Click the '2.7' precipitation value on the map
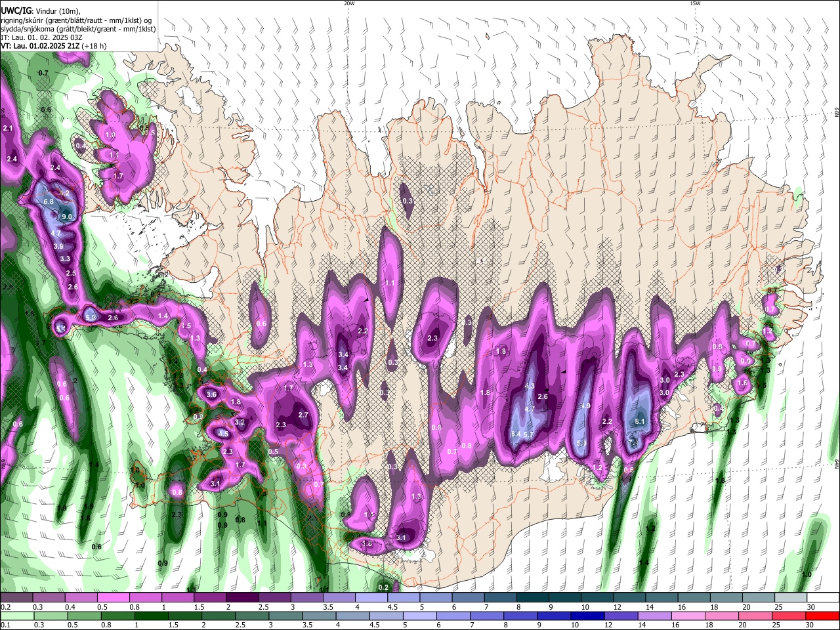 click(303, 415)
